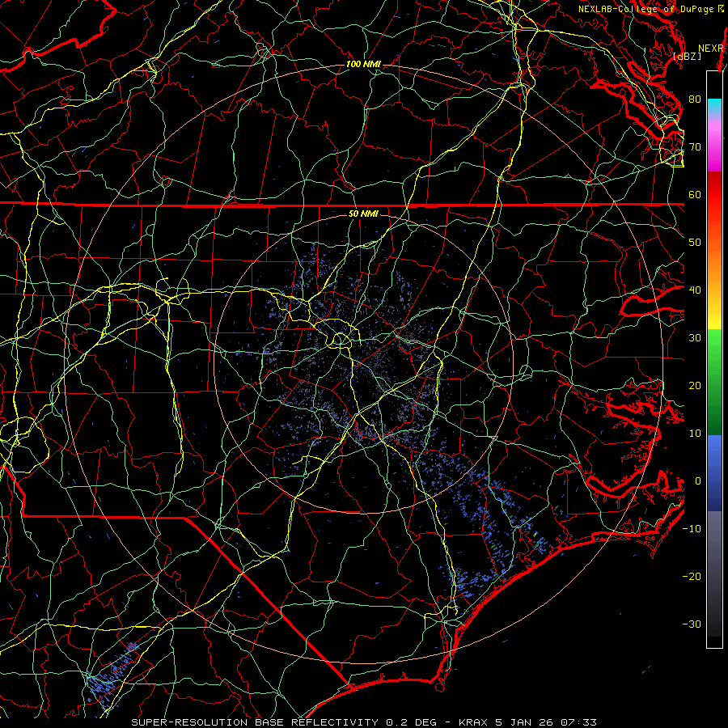Click the Super-Resolution Base Reflectivity caption
Screen dimensions: 728x728
click(x=364, y=722)
